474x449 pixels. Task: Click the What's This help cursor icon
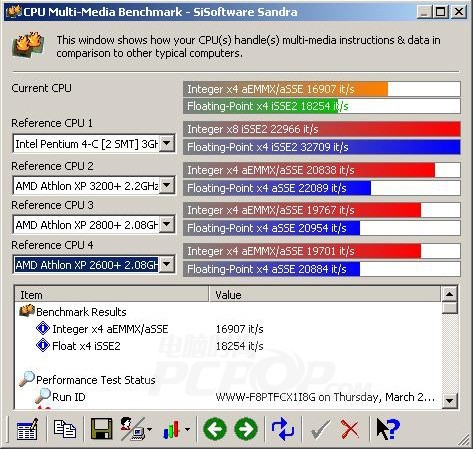388,429
